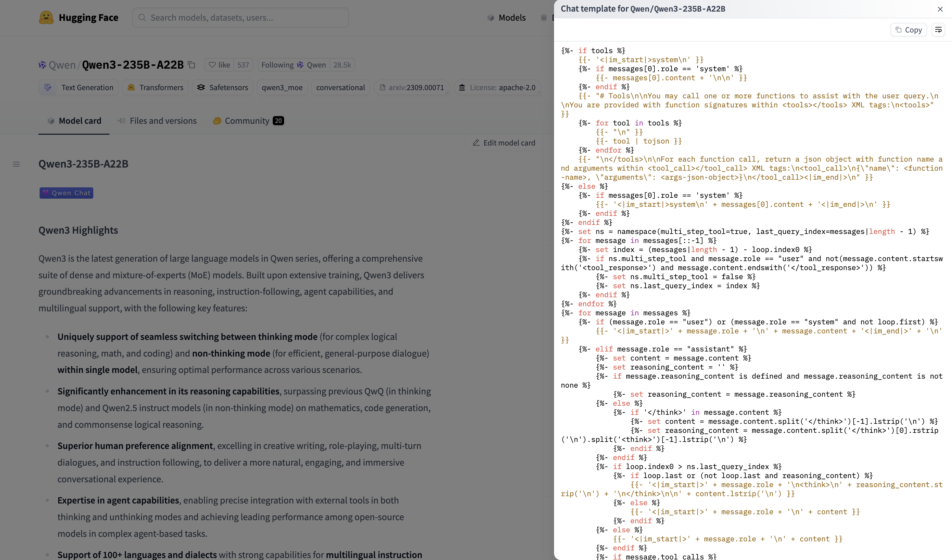Copy the model name with the clipboard icon
952x560 pixels.
click(192, 65)
